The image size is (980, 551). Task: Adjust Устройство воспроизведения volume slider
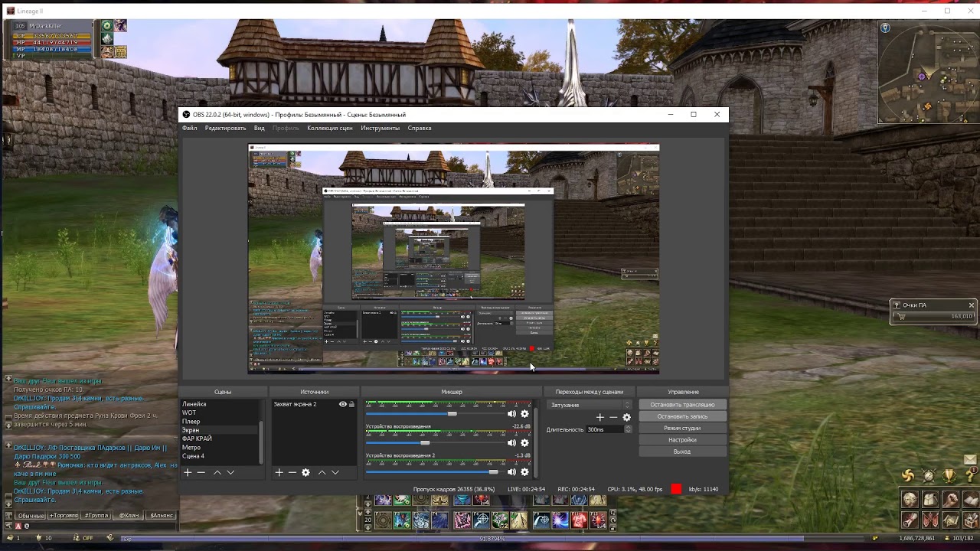(425, 442)
